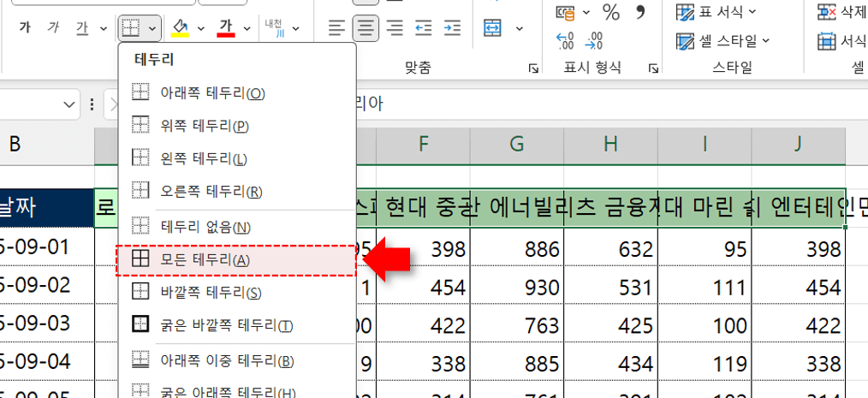Open accounting format dropdown arrow
Viewport: 868px width, 398px height.
tap(586, 12)
